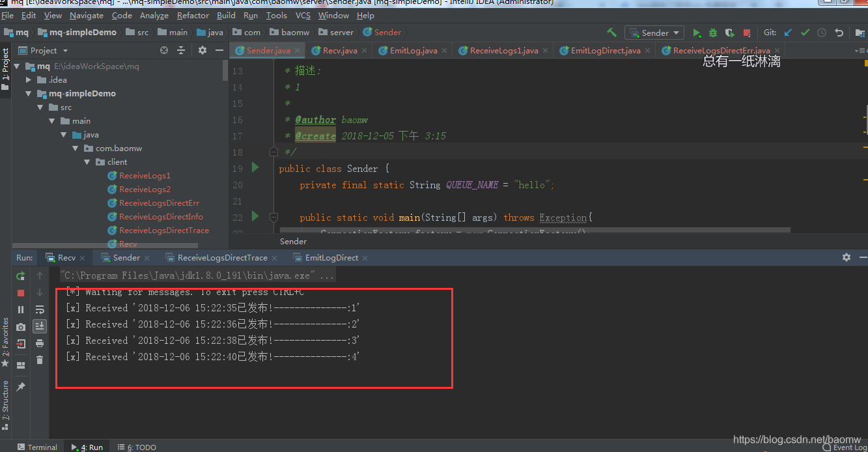Pause output in the Run panel
The height and width of the screenshot is (452, 868).
pos(21,310)
